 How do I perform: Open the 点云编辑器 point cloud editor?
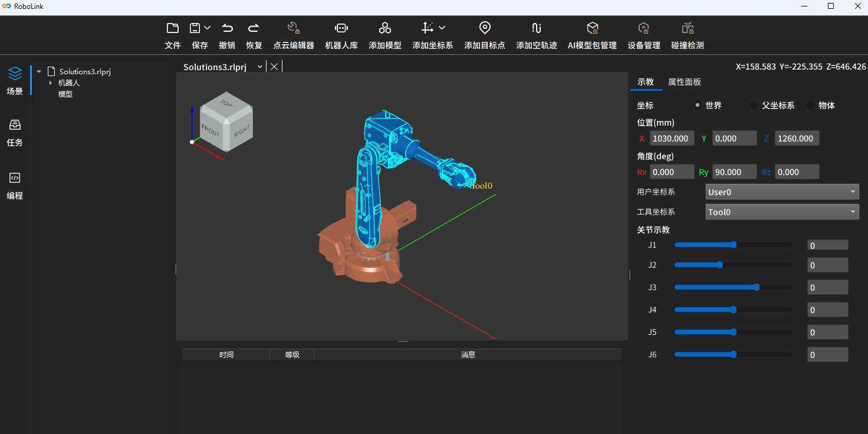294,35
